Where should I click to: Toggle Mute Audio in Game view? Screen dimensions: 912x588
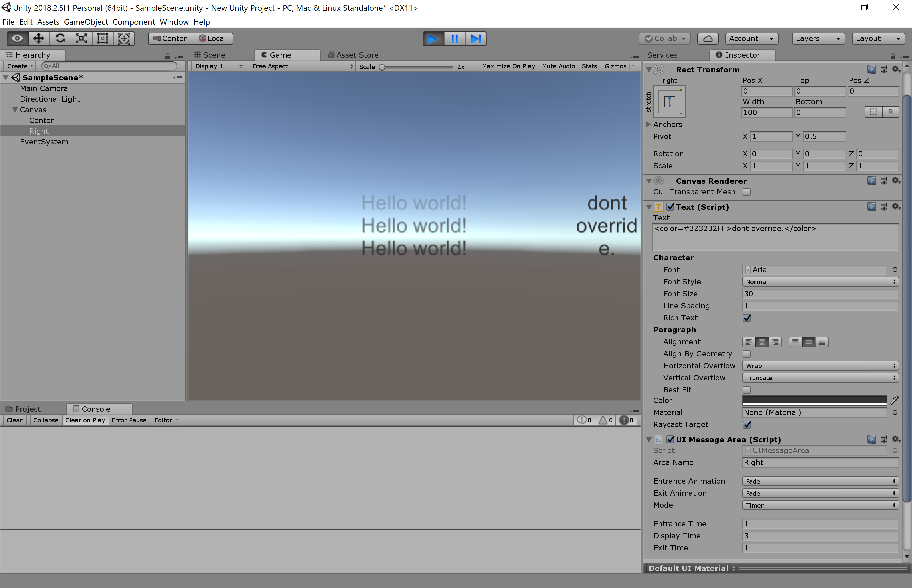(558, 66)
